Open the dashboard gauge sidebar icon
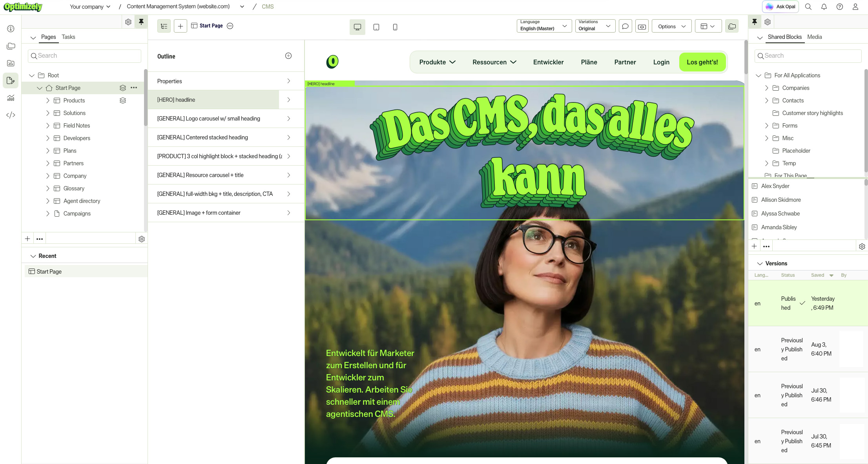868x464 pixels. (11, 29)
